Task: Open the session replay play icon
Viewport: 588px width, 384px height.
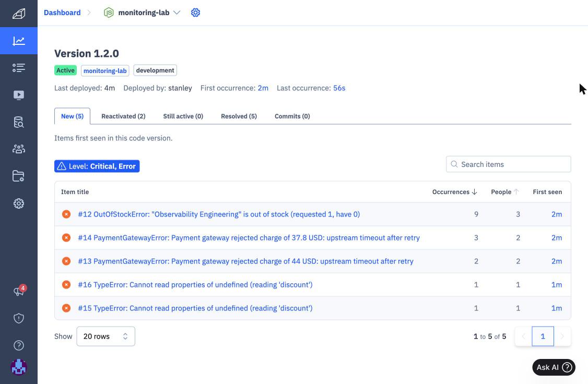Action: tap(19, 95)
